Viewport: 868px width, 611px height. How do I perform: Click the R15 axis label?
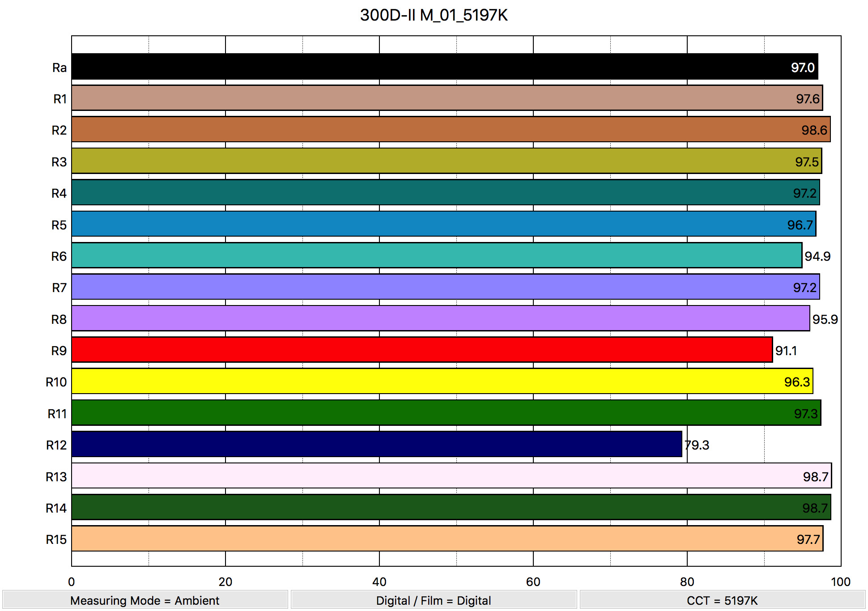56,539
